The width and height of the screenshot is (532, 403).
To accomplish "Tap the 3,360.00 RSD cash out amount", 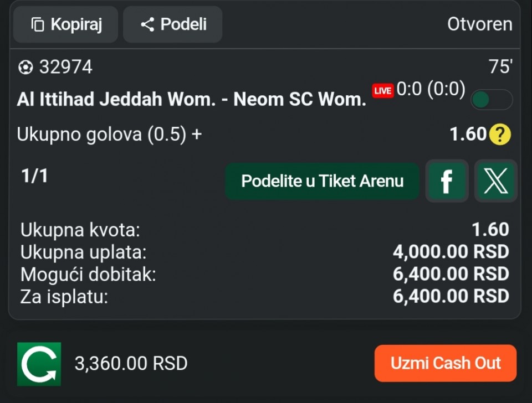I will pos(131,364).
